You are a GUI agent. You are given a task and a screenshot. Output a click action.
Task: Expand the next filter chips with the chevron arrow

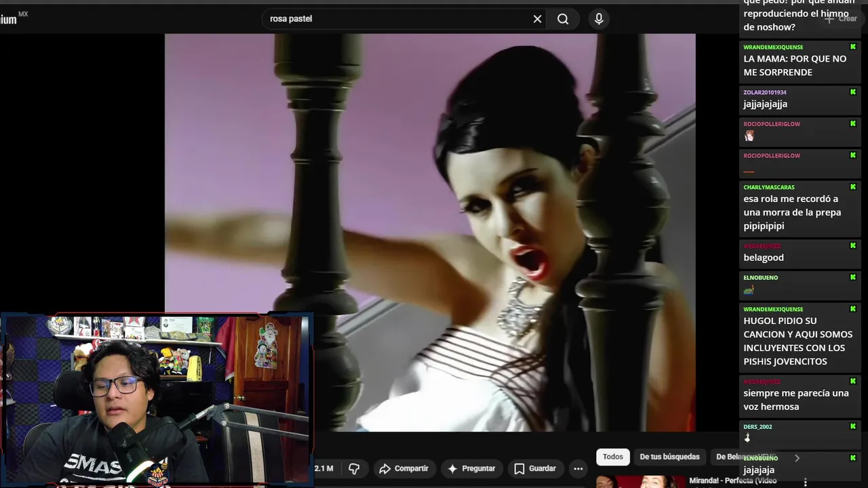coord(797,458)
